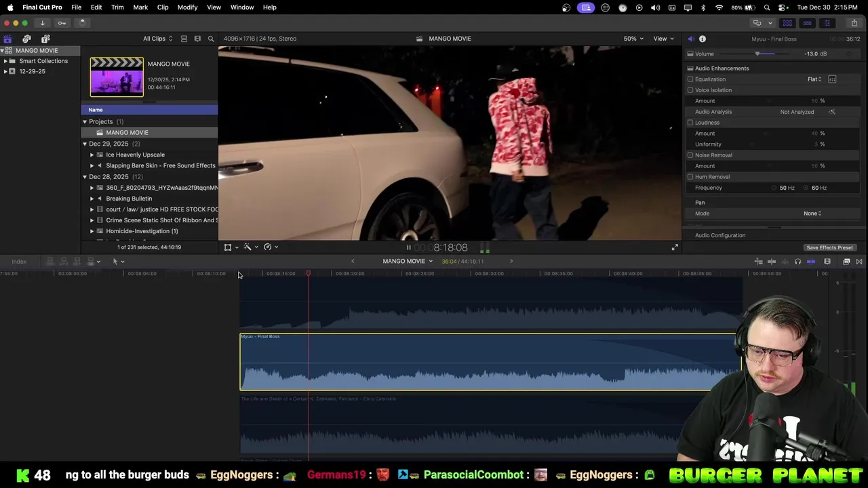Open the Mark menu
The width and height of the screenshot is (868, 488).
click(140, 7)
